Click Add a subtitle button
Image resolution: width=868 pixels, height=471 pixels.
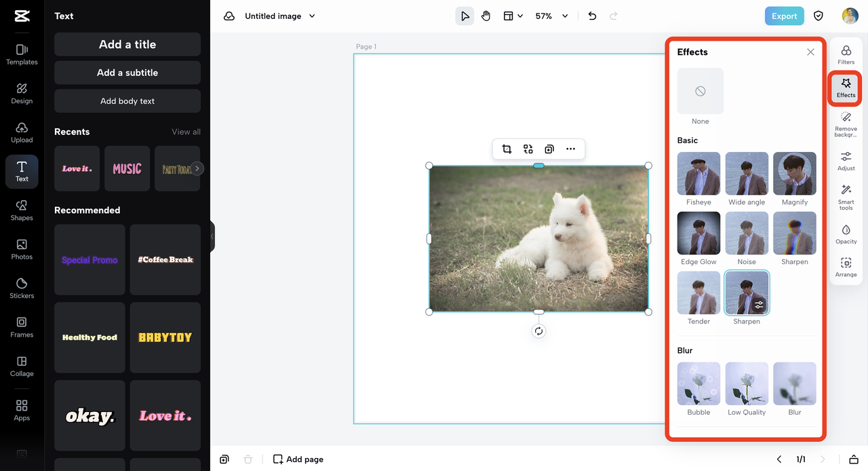coord(127,73)
